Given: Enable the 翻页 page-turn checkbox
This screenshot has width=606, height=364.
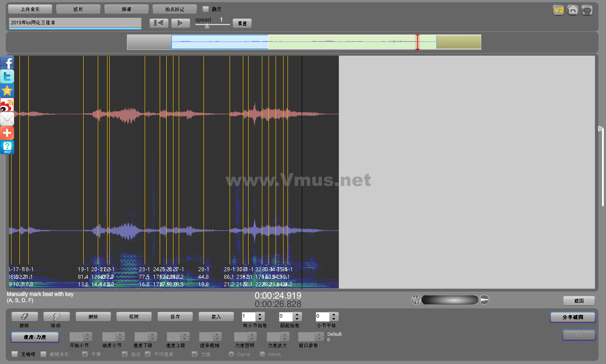Looking at the screenshot, I should (205, 9).
